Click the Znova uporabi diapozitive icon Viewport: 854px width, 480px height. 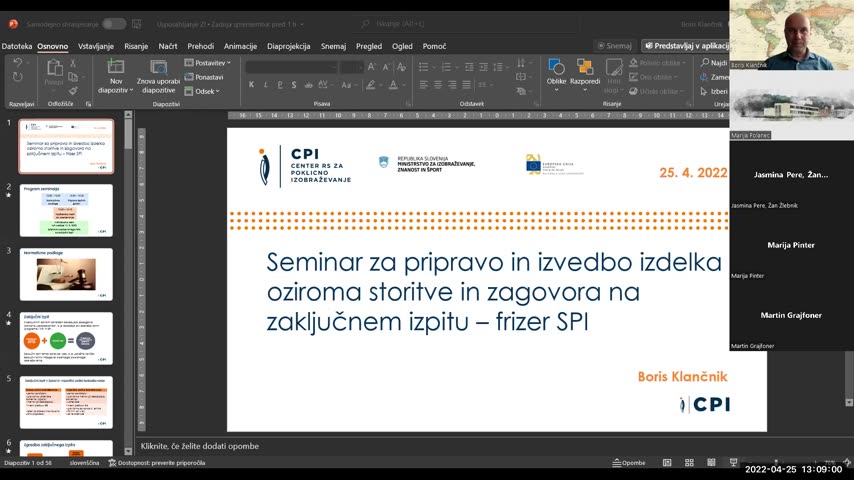point(158,68)
